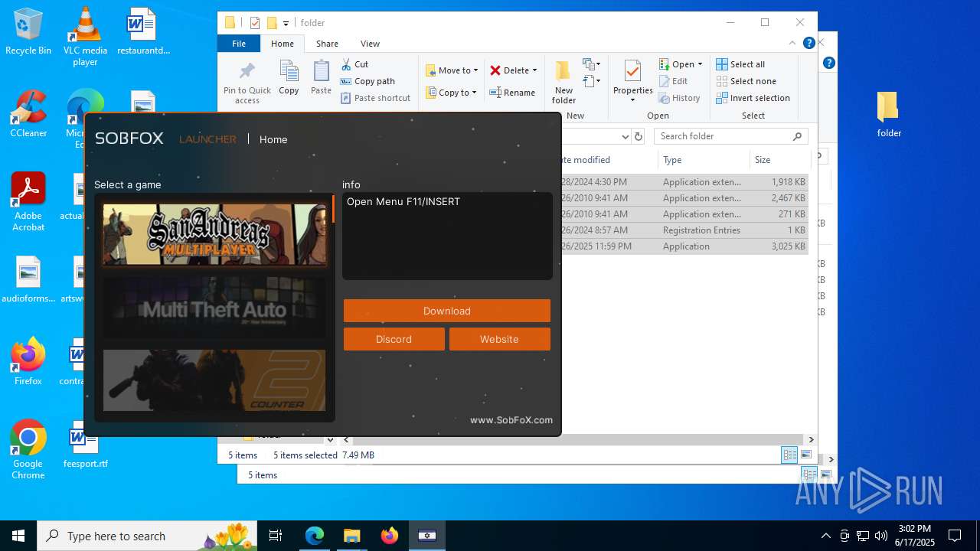Open the File tab in Explorer

[239, 44]
